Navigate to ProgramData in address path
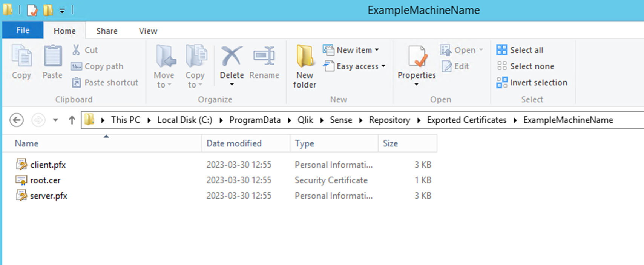 pos(255,120)
